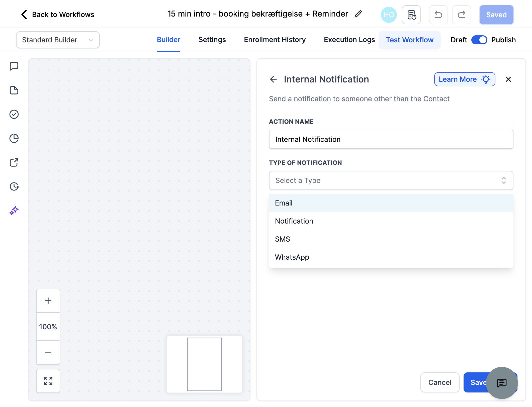This screenshot has width=532, height=407.
Task: Click the checkmark circle sidebar icon
Action: click(14, 114)
